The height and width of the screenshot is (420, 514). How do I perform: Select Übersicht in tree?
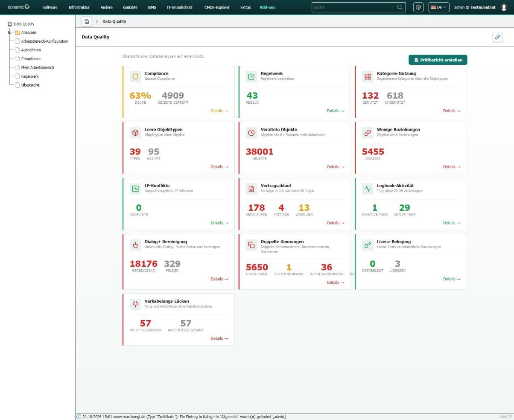point(30,85)
